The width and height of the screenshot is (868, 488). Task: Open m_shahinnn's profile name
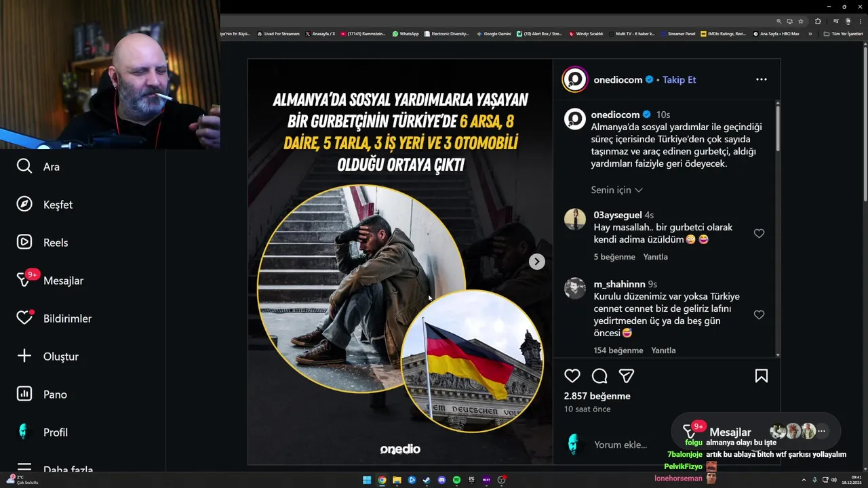[619, 284]
